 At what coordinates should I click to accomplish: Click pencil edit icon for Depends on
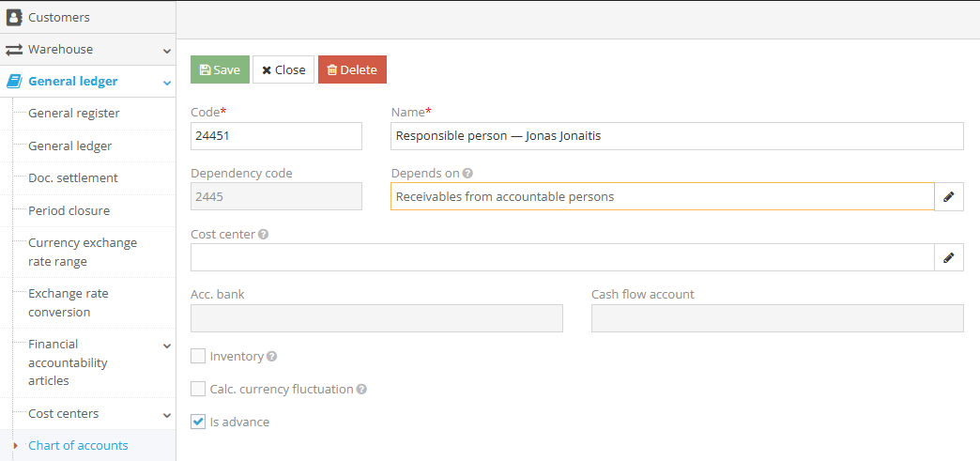point(949,197)
